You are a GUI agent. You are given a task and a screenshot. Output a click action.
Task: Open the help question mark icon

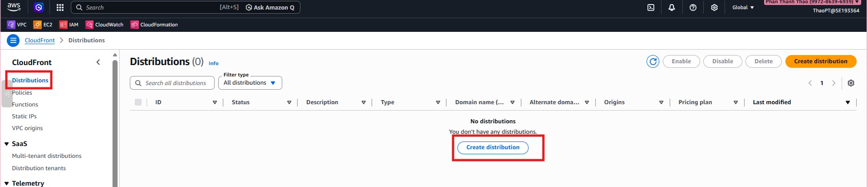pyautogui.click(x=693, y=7)
